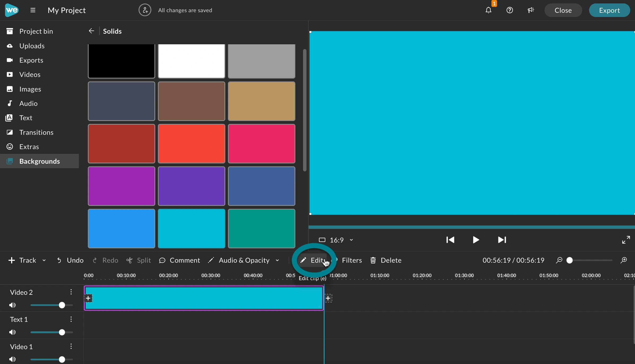Mute the Text 1 track

click(x=12, y=332)
